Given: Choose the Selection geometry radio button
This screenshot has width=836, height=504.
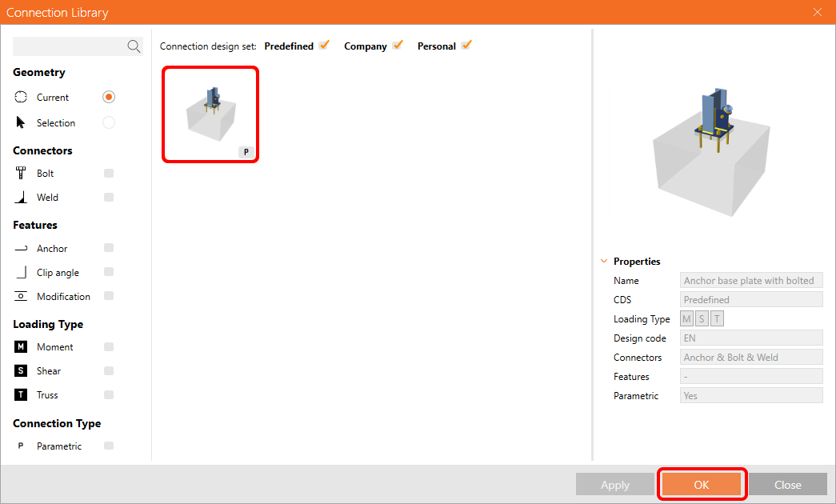Looking at the screenshot, I should pos(108,122).
